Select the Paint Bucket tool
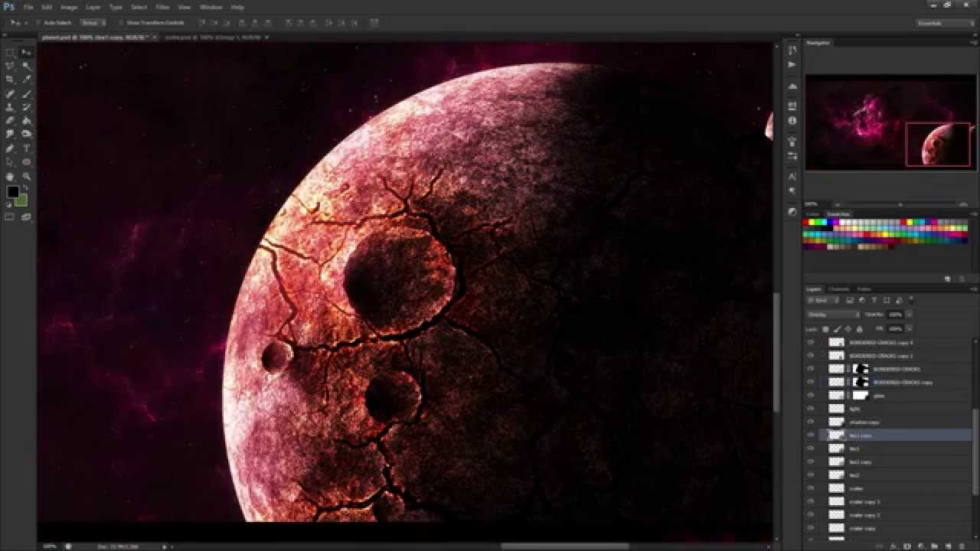The image size is (980, 551). click(27, 121)
